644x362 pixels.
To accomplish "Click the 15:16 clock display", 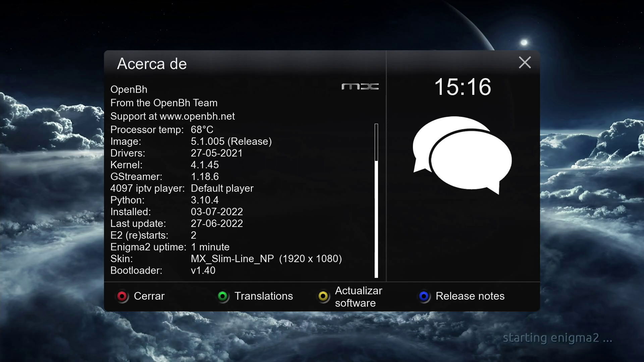I will tap(463, 87).
